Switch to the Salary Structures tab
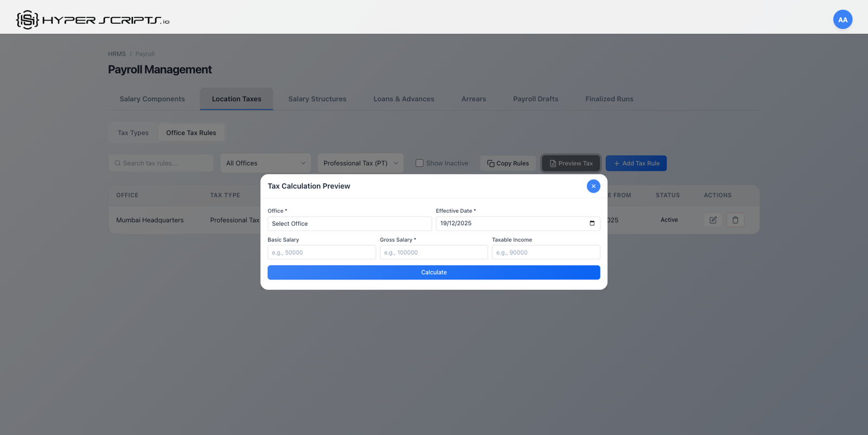This screenshot has width=868, height=435. [x=317, y=99]
